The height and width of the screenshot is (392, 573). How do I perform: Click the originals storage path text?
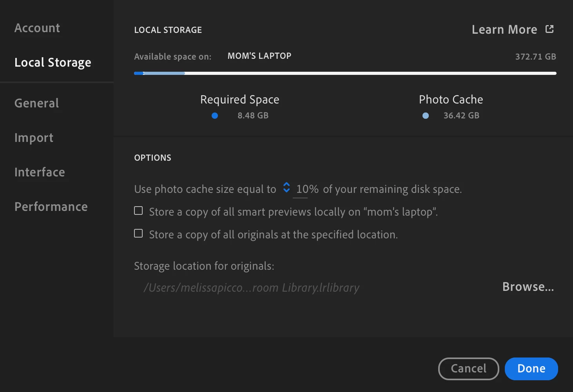coord(251,288)
